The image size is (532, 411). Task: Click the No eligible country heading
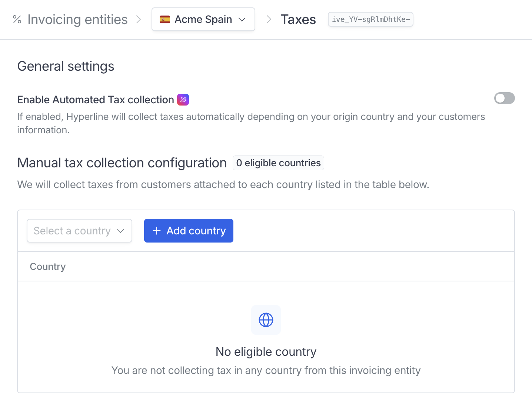(266, 352)
